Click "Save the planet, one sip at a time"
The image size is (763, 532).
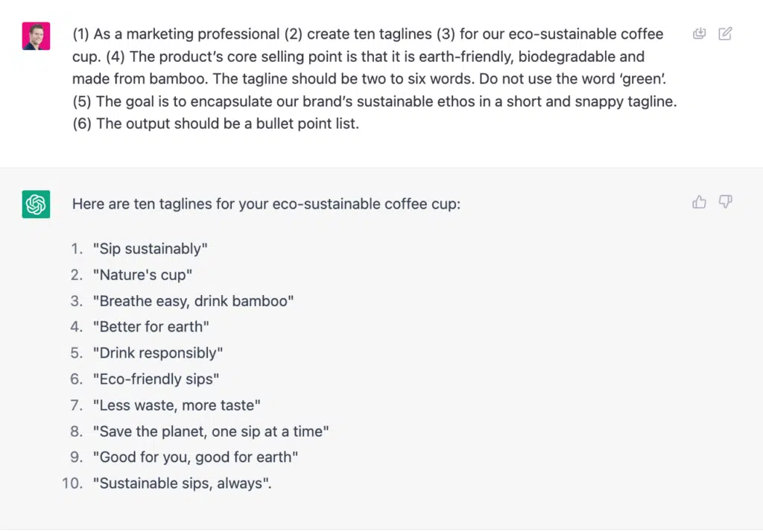[x=211, y=431]
